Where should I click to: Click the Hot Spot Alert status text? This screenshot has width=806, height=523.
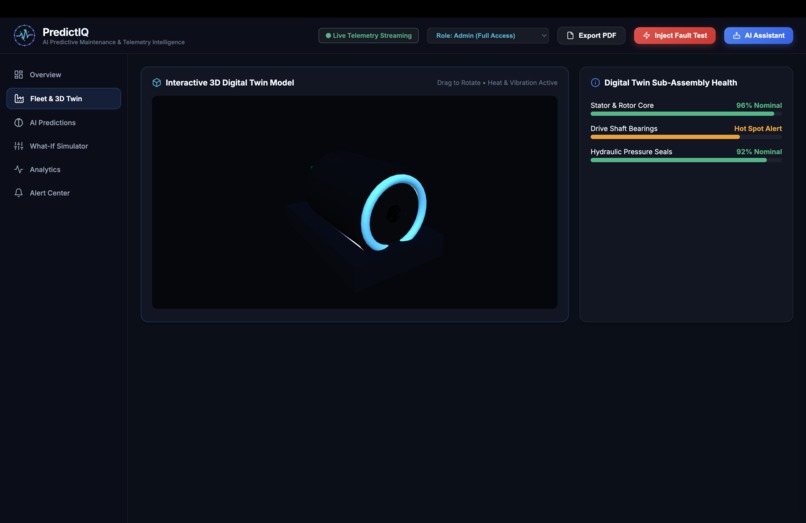[x=758, y=129]
